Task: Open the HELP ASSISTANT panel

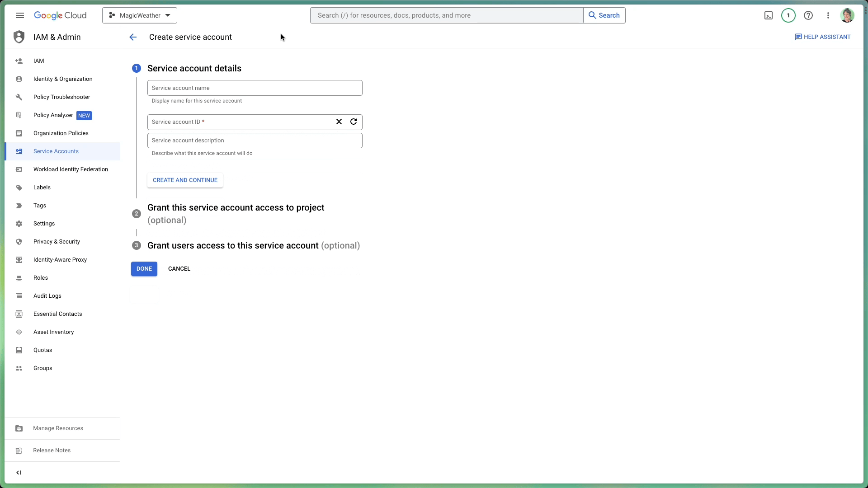Action: click(822, 37)
